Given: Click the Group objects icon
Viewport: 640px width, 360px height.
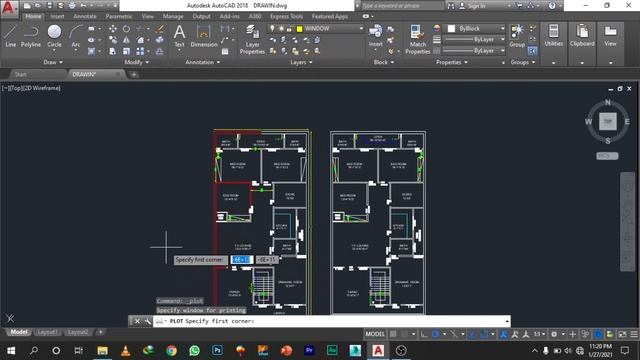Looking at the screenshot, I should [517, 36].
